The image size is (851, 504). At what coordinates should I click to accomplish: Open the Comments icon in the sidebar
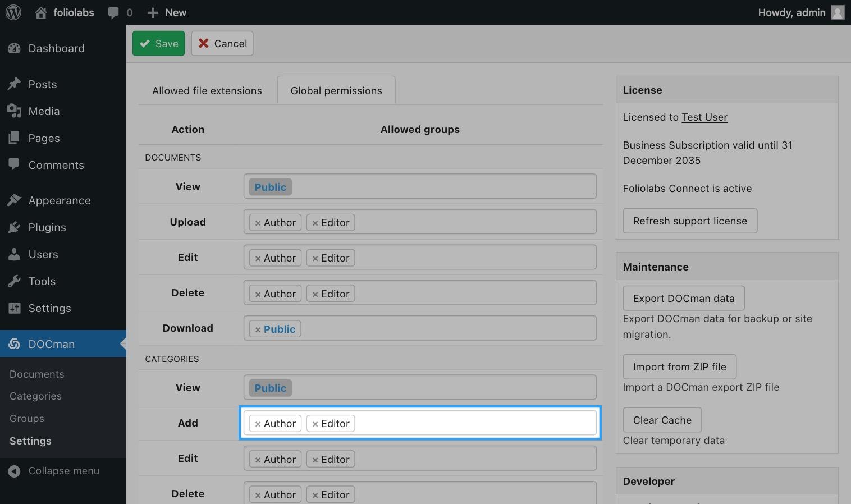click(14, 165)
